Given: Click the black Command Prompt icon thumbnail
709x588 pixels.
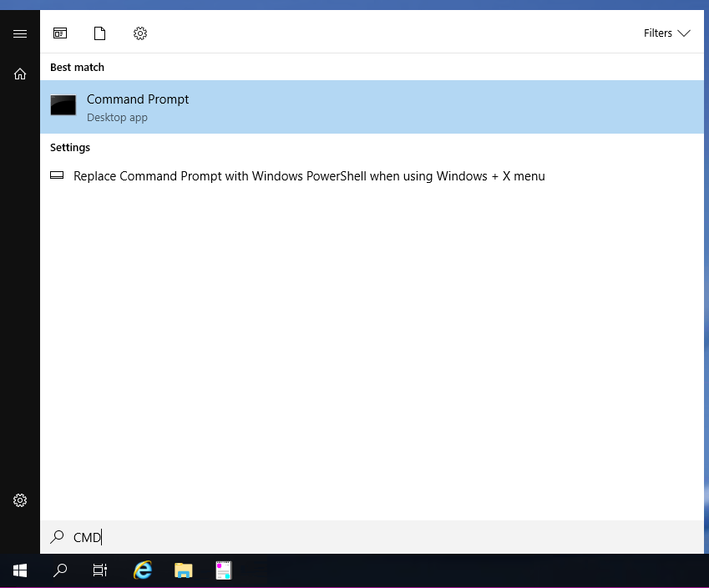Looking at the screenshot, I should pyautogui.click(x=63, y=105).
